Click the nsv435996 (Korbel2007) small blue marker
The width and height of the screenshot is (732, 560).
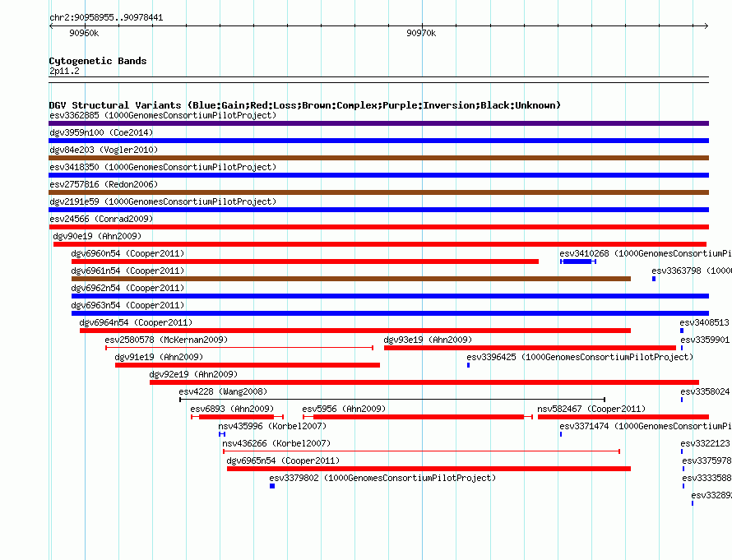[x=222, y=434]
